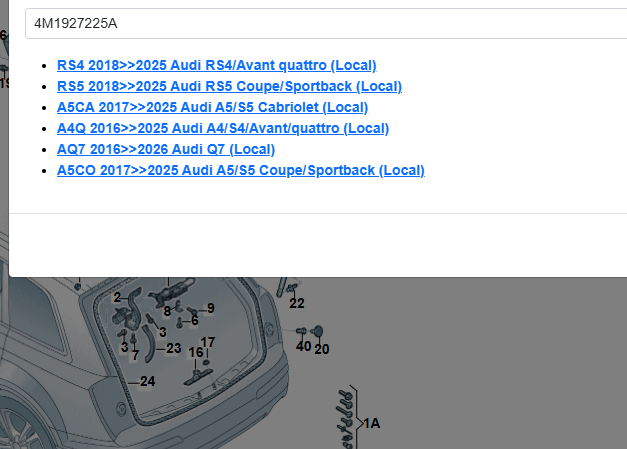Select callout 17 in the parts diagram
Viewport: 627px width, 449px height.
click(208, 342)
